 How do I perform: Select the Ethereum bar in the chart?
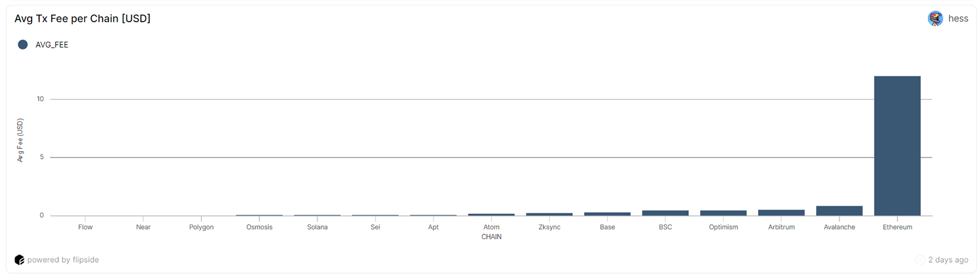pyautogui.click(x=897, y=146)
